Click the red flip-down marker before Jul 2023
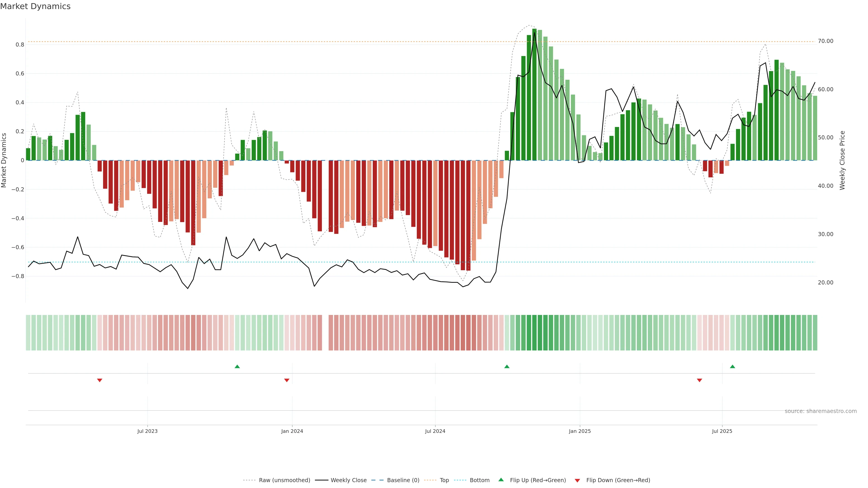868x488 pixels. (x=100, y=380)
